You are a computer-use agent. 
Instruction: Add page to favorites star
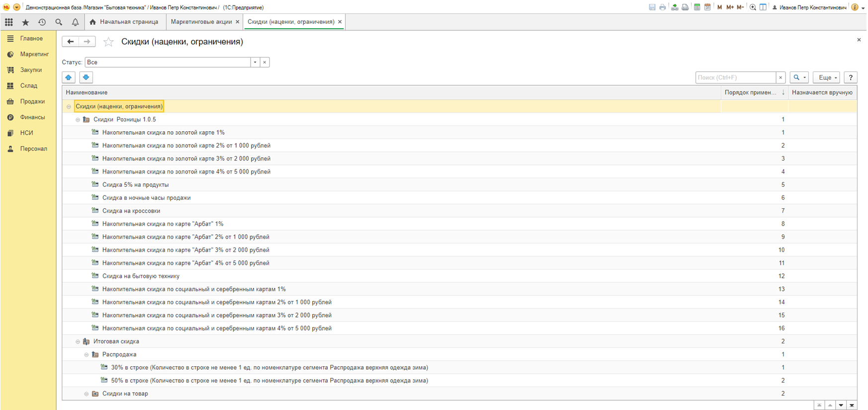coord(108,42)
